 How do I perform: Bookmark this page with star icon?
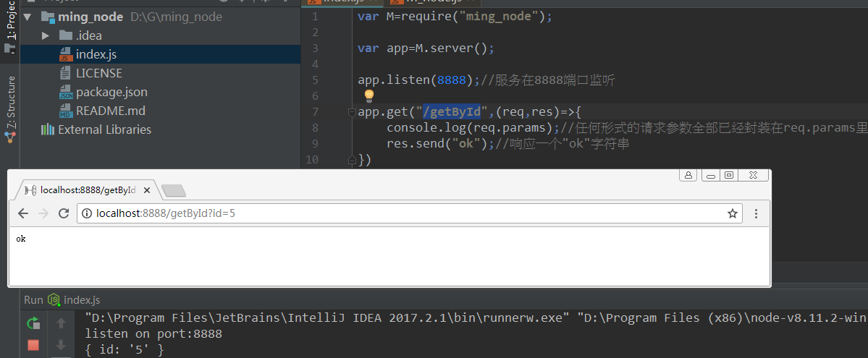(x=733, y=213)
